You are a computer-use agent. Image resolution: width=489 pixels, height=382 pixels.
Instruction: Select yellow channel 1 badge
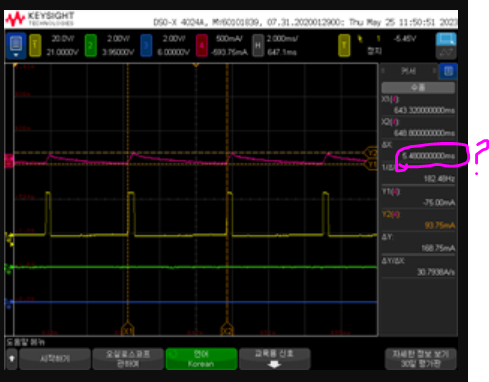pos(35,45)
